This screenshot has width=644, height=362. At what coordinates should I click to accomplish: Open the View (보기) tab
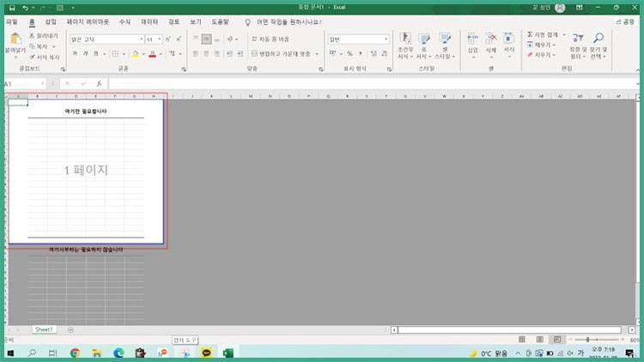point(196,21)
